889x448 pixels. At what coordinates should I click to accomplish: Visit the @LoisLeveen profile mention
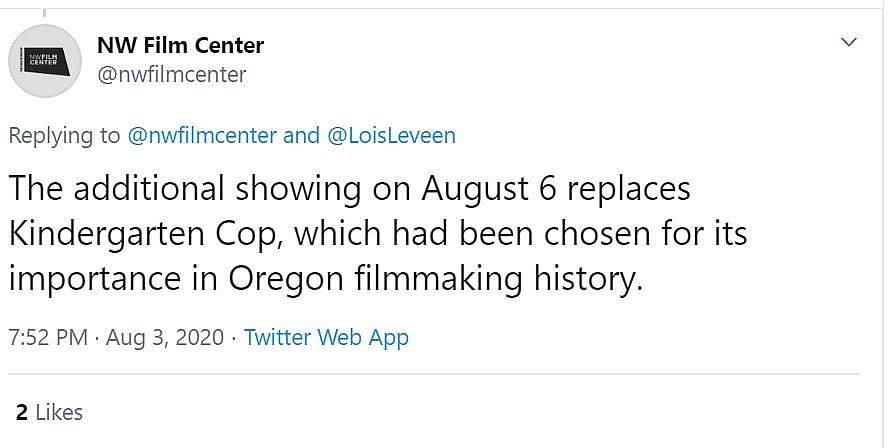coord(391,136)
